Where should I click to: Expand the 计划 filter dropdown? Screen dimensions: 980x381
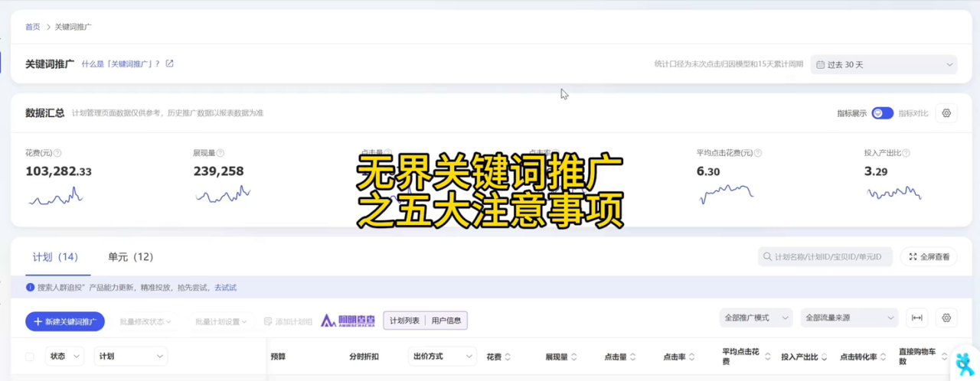tap(131, 356)
